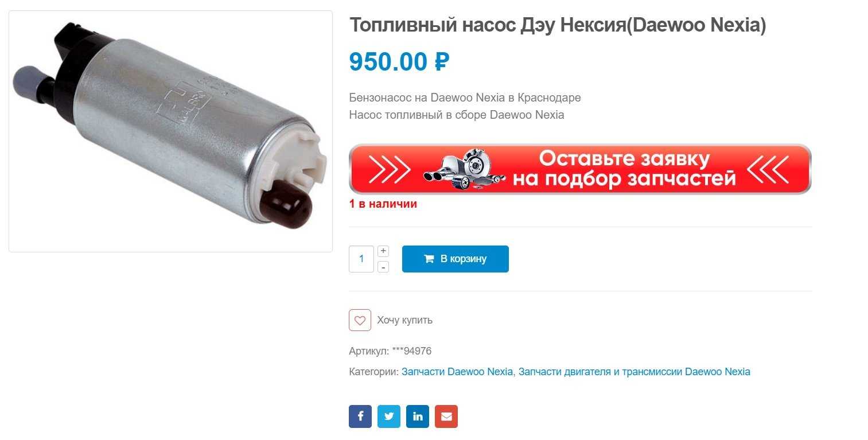Click the quantity input field
This screenshot has width=868, height=440.
(x=361, y=259)
